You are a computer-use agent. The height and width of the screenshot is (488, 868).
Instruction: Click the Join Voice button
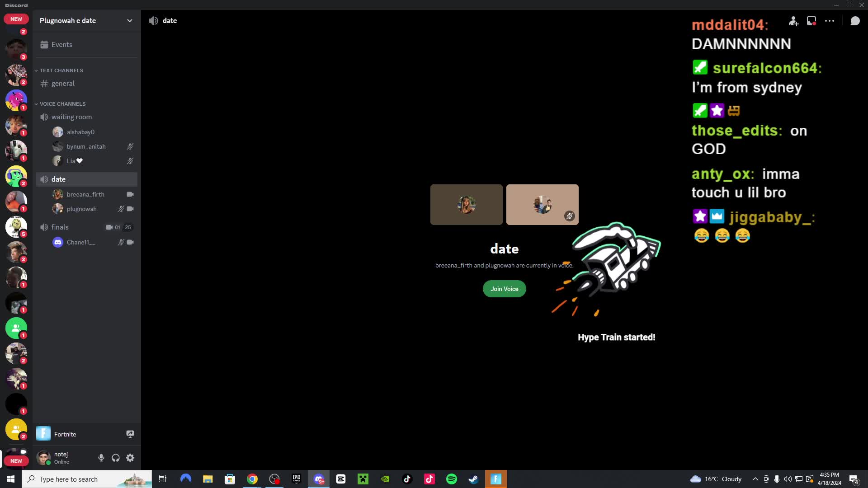coord(505,289)
